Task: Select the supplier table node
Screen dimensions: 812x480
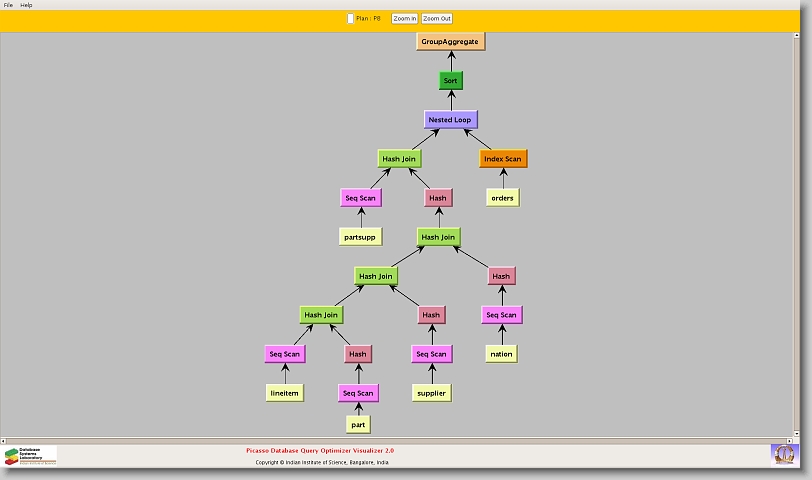Action: tap(430, 393)
